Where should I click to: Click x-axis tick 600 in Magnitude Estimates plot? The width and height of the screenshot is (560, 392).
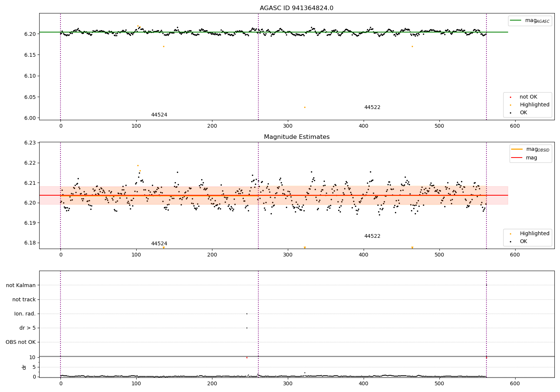pos(515,255)
